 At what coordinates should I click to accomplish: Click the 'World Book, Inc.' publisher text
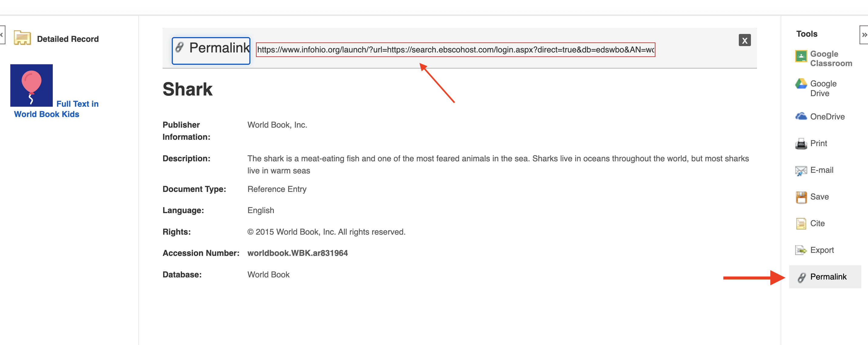277,125
